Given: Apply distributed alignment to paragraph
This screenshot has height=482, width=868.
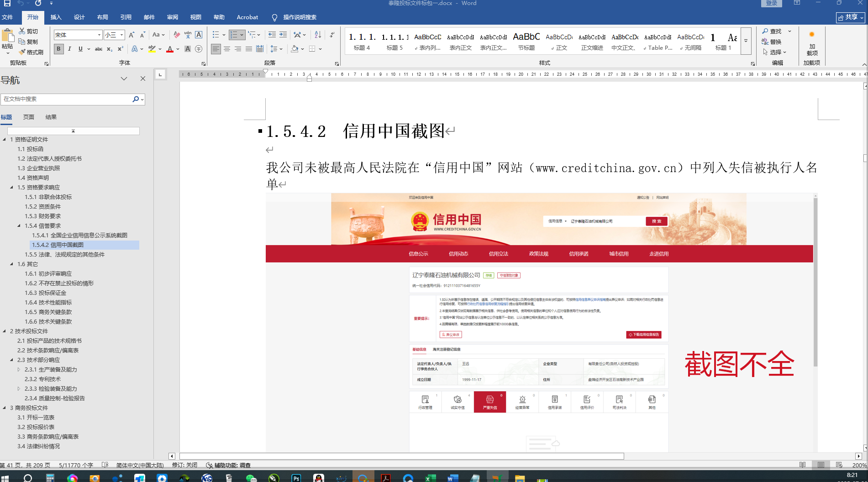Looking at the screenshot, I should (260, 49).
